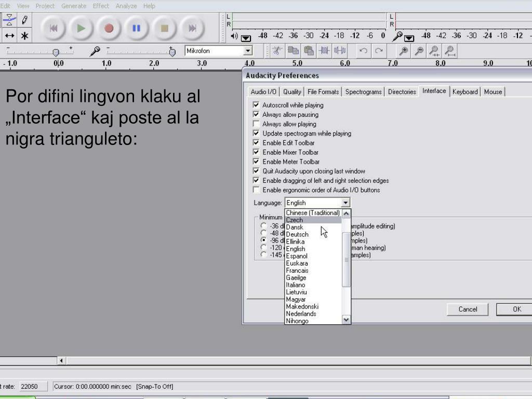
Task: Select the -120 dB radio button
Action: [263, 247]
